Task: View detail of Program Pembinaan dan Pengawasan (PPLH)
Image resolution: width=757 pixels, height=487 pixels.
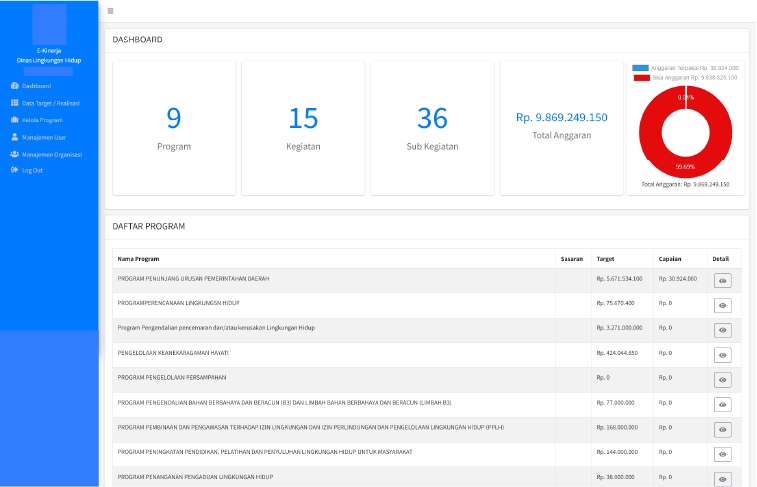Action: pos(722,429)
